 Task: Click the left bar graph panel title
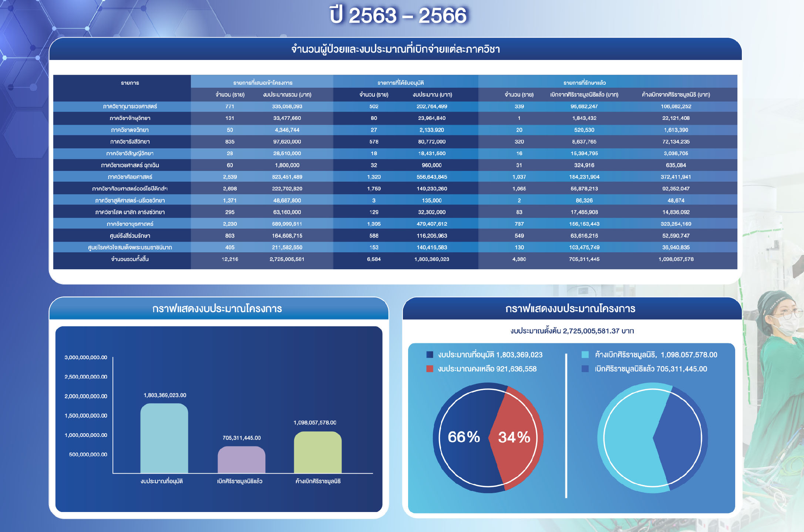click(x=217, y=309)
